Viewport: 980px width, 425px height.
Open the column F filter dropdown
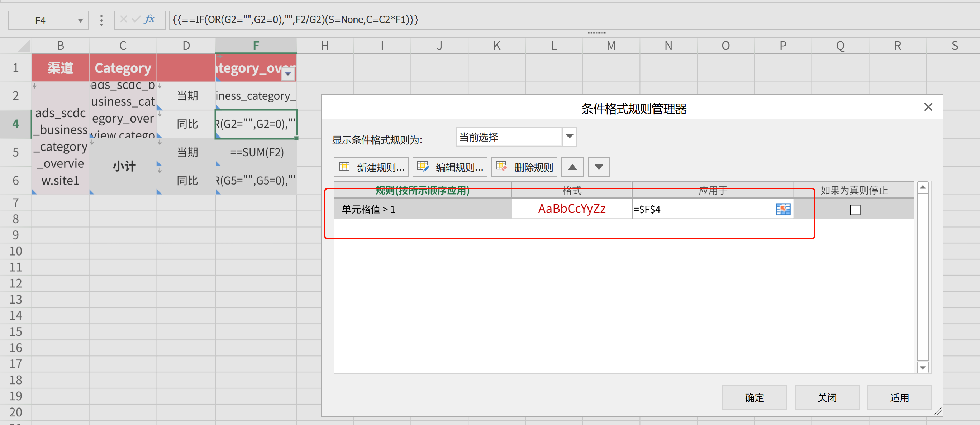[x=288, y=75]
